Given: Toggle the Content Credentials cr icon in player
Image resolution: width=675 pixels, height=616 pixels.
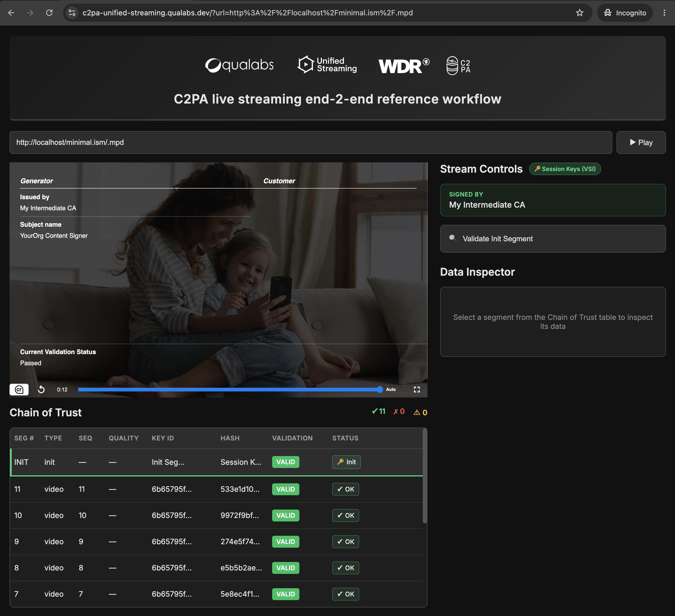Looking at the screenshot, I should click(19, 390).
